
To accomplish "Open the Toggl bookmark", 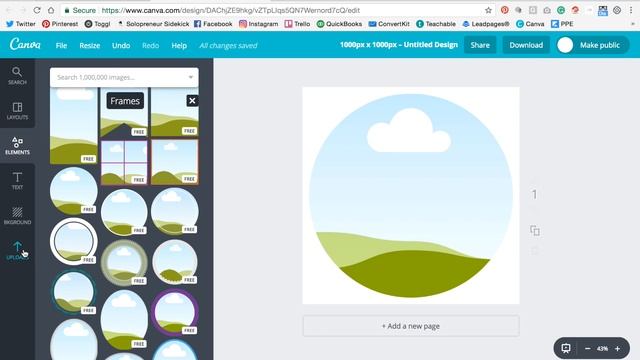I will tap(97, 24).
